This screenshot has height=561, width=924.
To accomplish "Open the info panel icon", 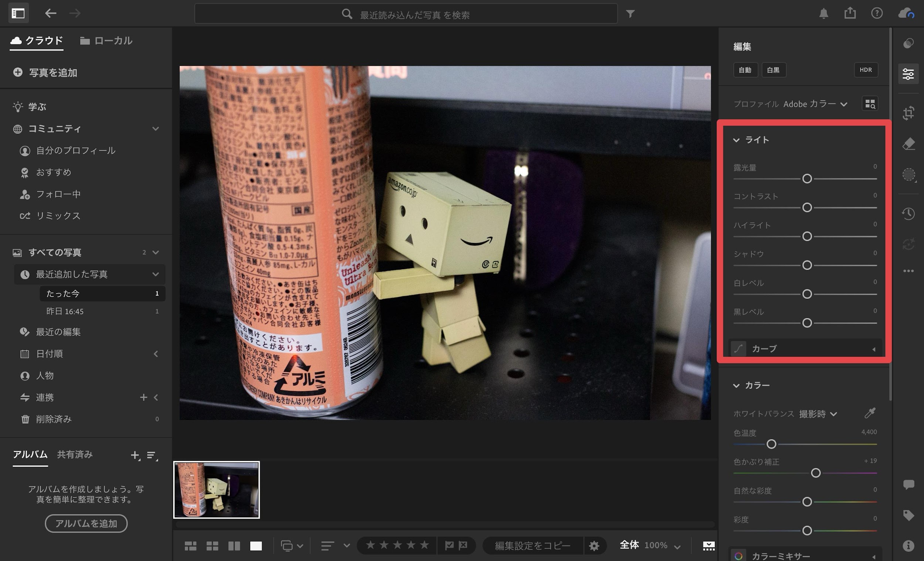I will 908,545.
